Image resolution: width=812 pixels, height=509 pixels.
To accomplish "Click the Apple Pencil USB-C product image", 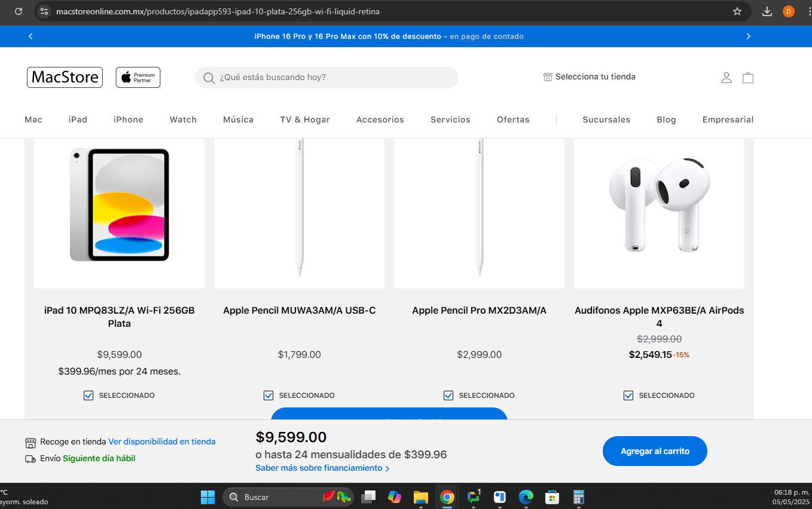I will (299, 213).
